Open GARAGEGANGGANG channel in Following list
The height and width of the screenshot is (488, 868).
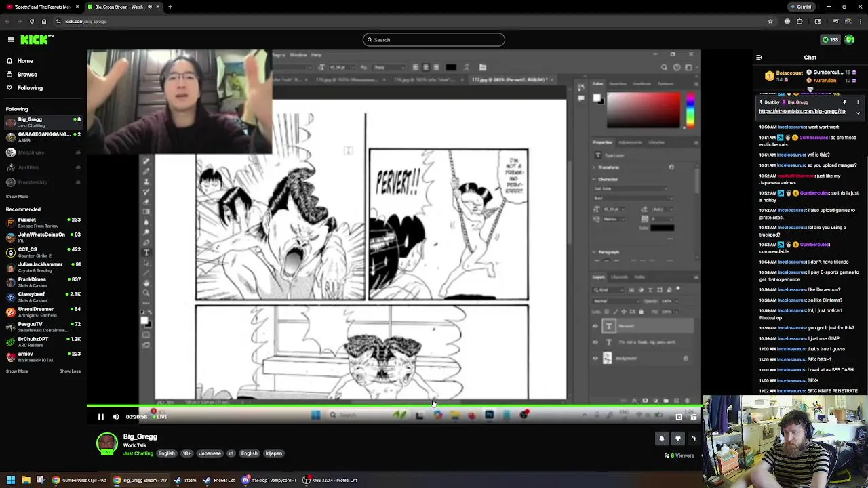tap(42, 137)
